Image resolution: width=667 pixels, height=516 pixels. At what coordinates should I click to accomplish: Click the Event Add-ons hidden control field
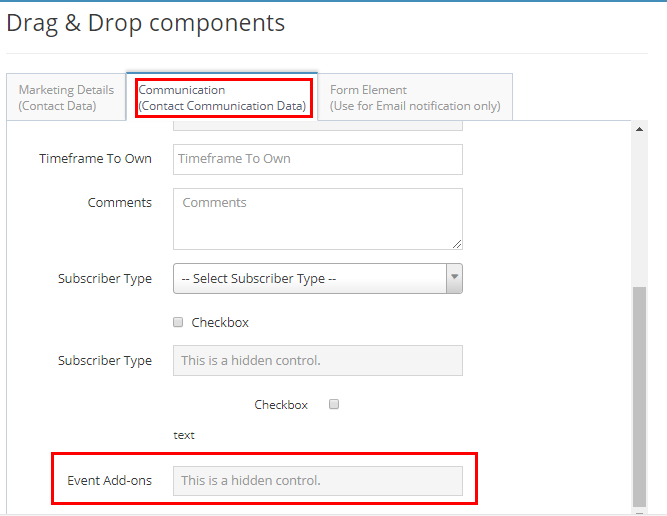pyautogui.click(x=317, y=481)
